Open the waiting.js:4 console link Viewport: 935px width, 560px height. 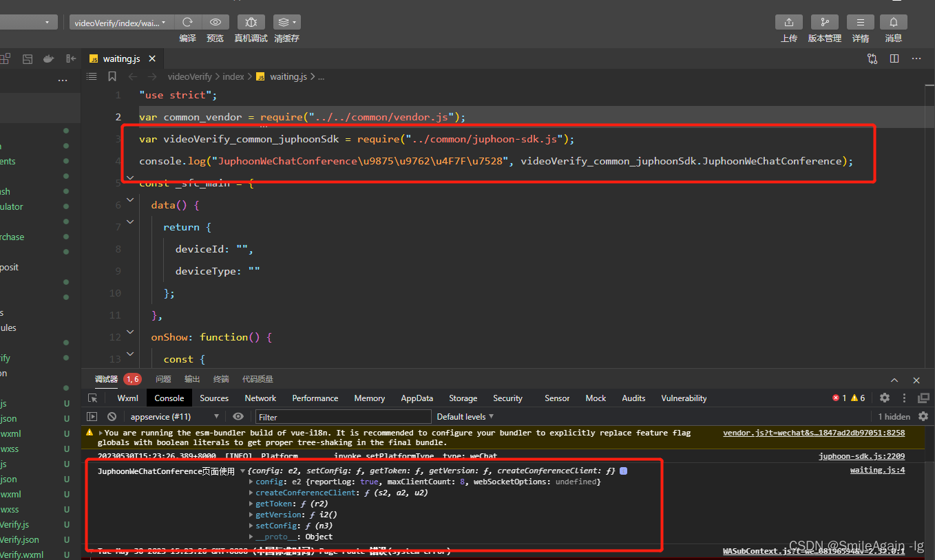pos(877,470)
